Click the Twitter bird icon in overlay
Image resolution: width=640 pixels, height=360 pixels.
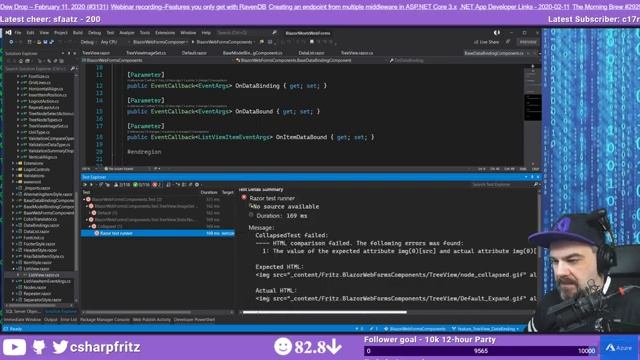pyautogui.click(x=60, y=347)
